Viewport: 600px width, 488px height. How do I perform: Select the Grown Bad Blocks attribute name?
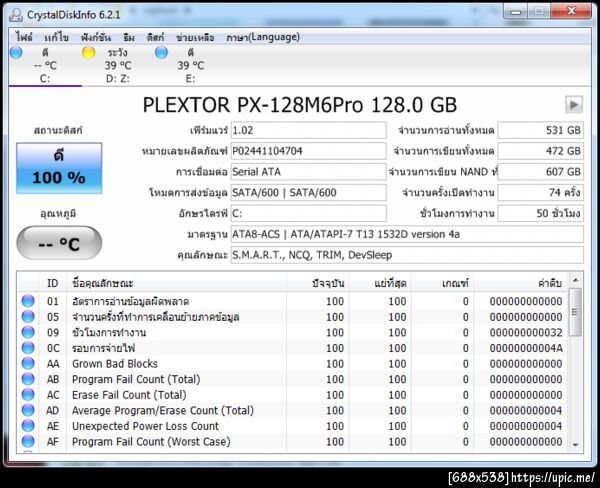tap(115, 364)
